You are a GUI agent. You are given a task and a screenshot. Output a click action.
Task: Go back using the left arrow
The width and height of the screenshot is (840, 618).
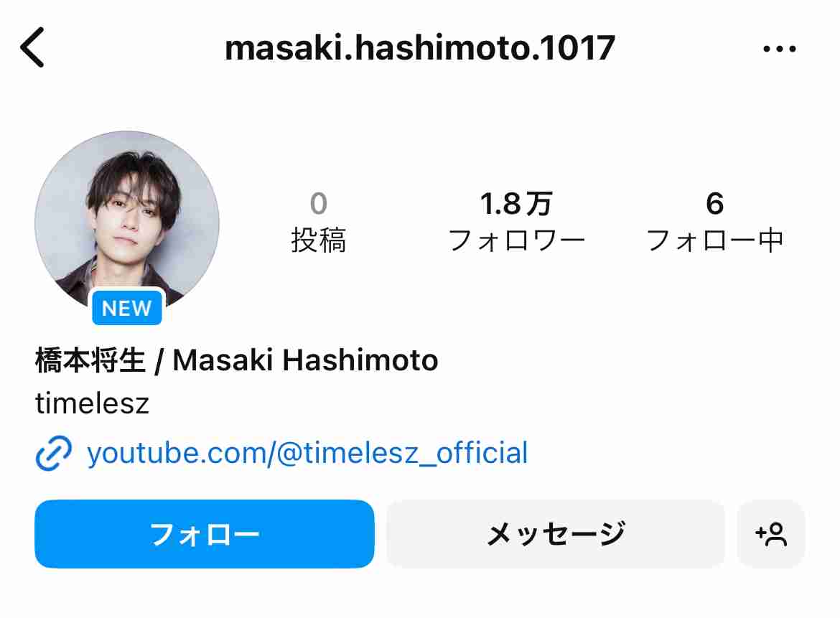(x=32, y=47)
